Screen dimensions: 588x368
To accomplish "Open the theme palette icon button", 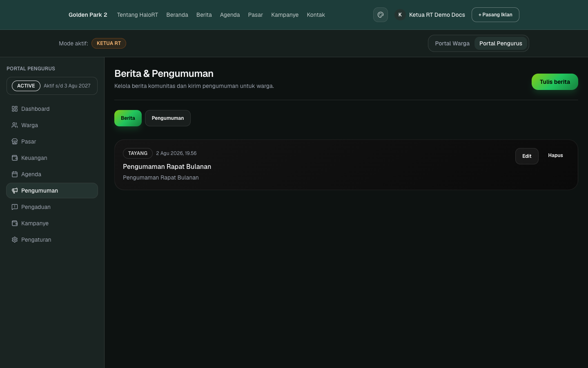I will [381, 15].
